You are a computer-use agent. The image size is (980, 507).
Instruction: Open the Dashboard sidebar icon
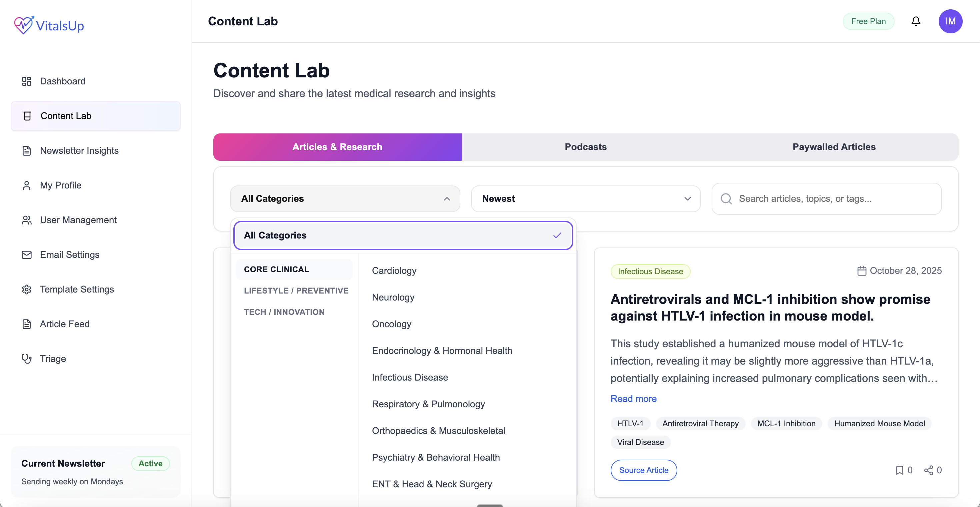pos(27,81)
